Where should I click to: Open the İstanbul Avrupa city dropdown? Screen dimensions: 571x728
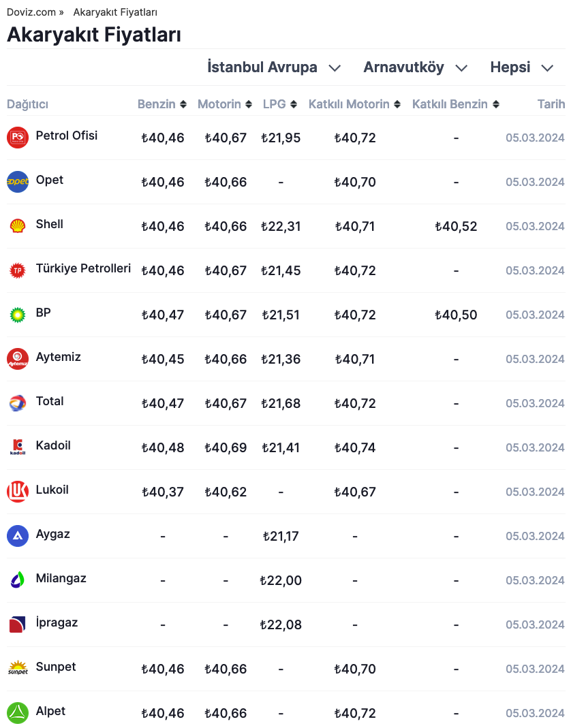(x=274, y=67)
